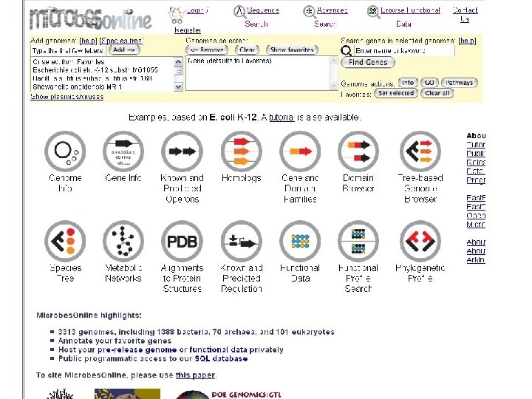Focus the gene name or keyword field
Image resolution: width=532 pixels, height=399 pixels.
pos(404,51)
